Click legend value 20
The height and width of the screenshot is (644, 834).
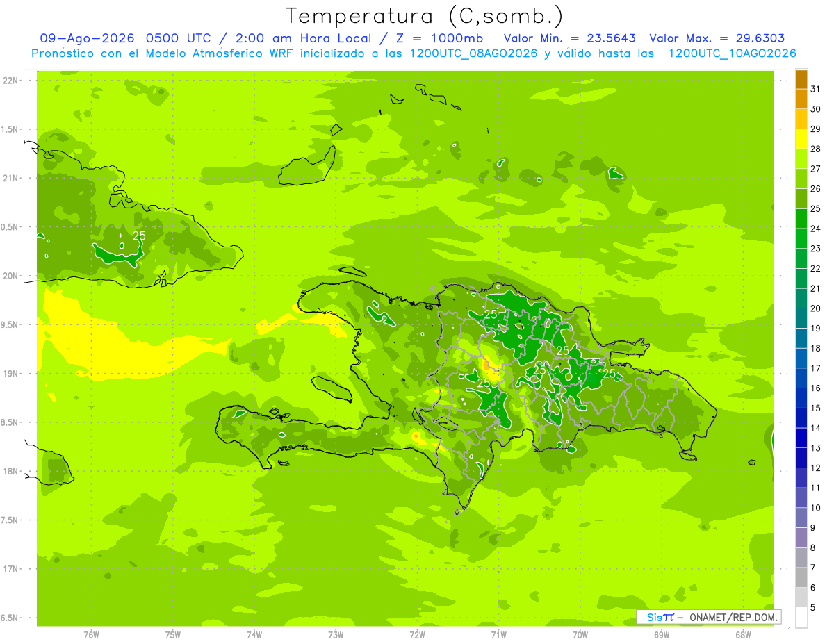coord(816,308)
